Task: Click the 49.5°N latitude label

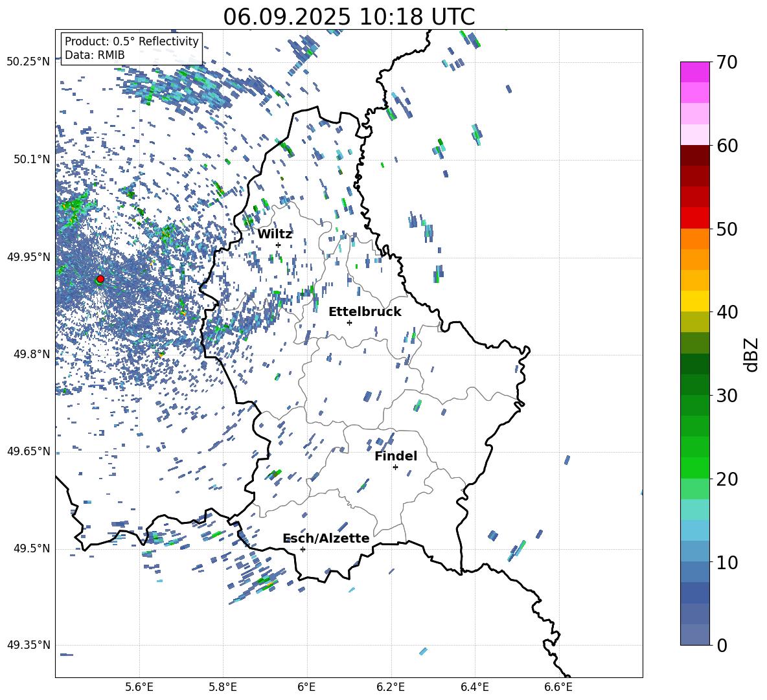Action: 32,548
